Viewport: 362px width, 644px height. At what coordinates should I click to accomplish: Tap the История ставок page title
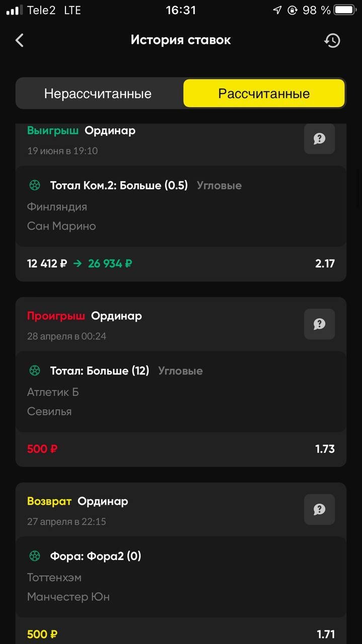(x=181, y=40)
